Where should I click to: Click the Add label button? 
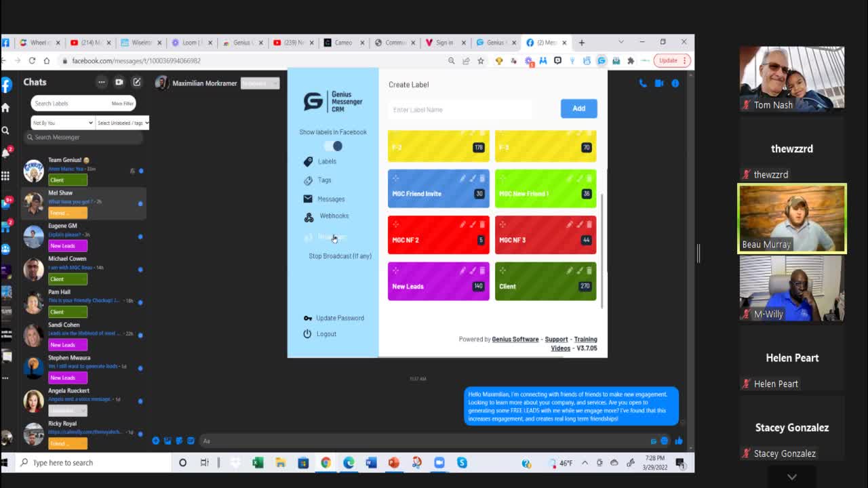coord(578,108)
